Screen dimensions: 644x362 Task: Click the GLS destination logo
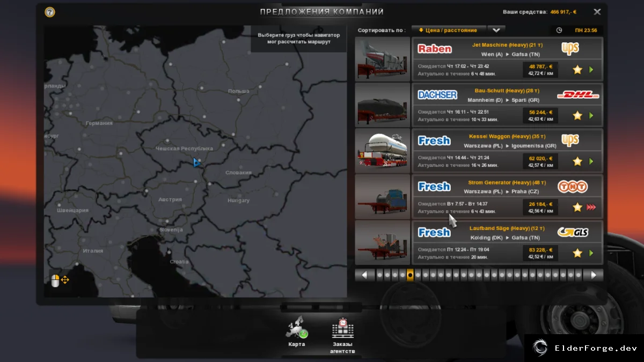(573, 232)
